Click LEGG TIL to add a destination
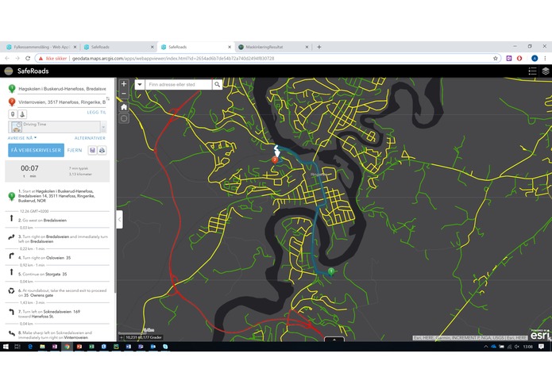 96,113
